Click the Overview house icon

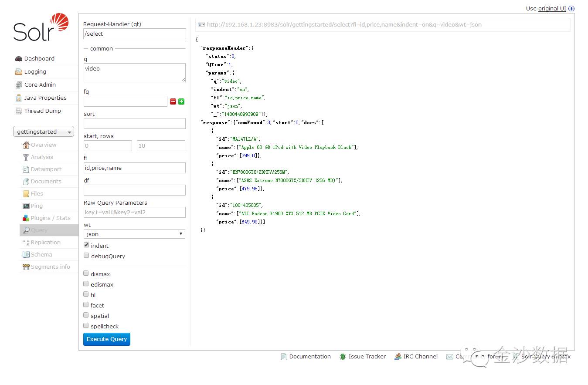(26, 145)
